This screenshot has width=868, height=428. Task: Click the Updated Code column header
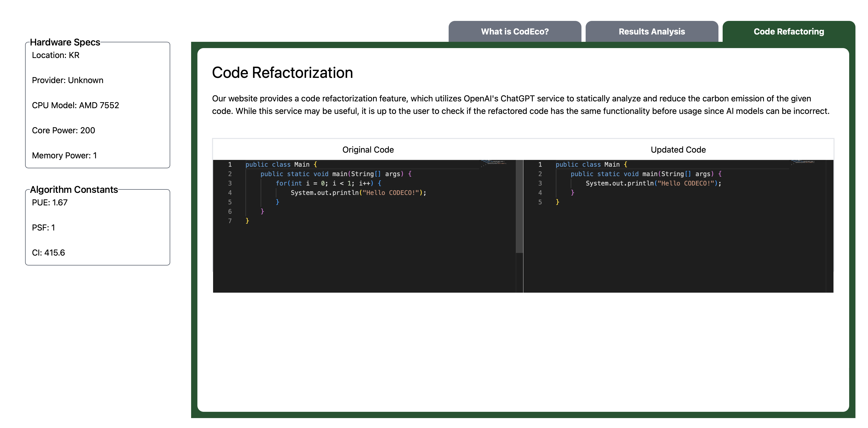tap(678, 149)
